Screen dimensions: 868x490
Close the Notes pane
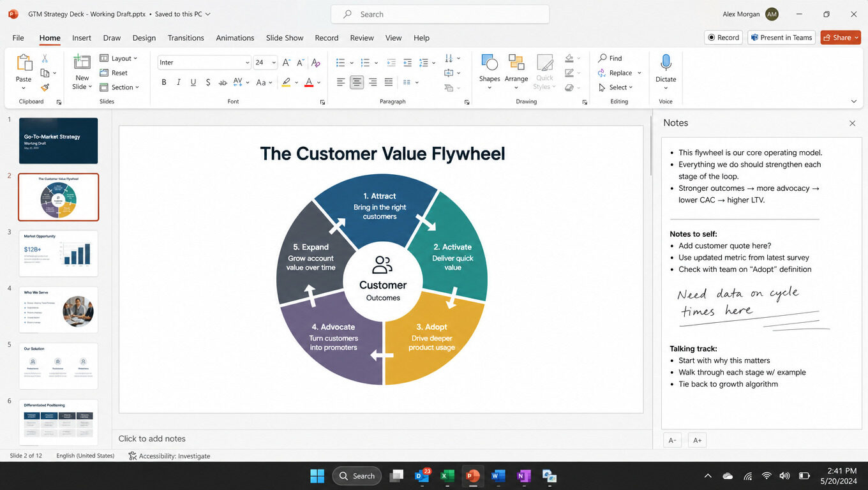(x=852, y=123)
